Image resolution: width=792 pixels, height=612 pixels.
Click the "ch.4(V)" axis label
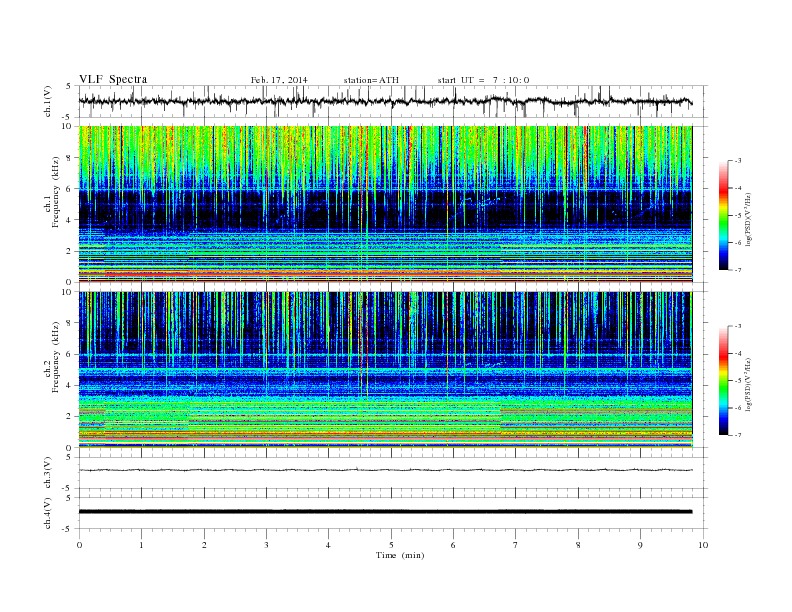[48, 514]
